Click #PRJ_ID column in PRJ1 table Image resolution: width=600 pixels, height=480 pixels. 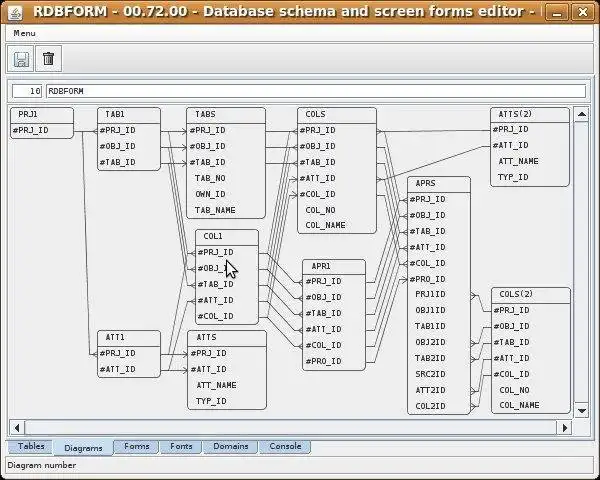31,131
